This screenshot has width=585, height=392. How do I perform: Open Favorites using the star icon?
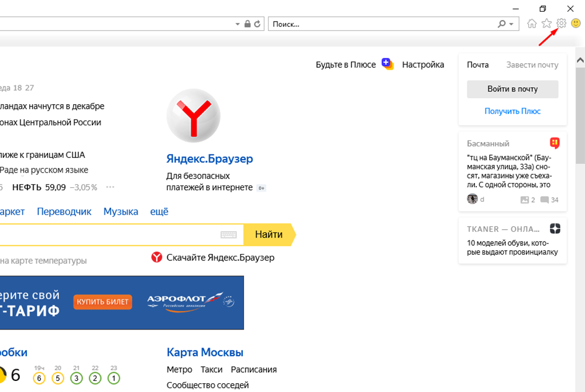coord(546,23)
